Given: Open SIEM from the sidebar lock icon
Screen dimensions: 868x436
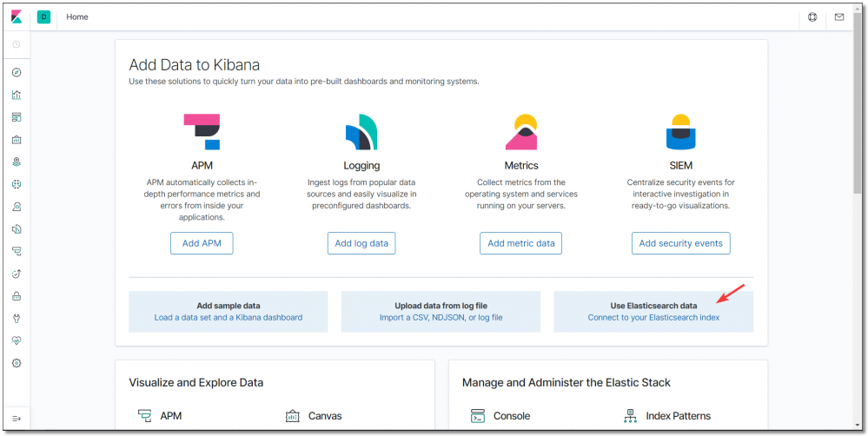Looking at the screenshot, I should tap(17, 296).
